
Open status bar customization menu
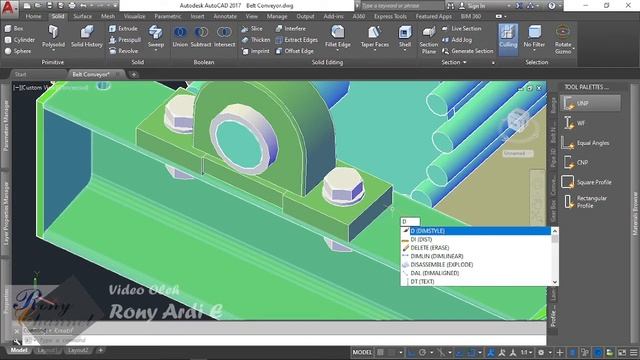633,352
